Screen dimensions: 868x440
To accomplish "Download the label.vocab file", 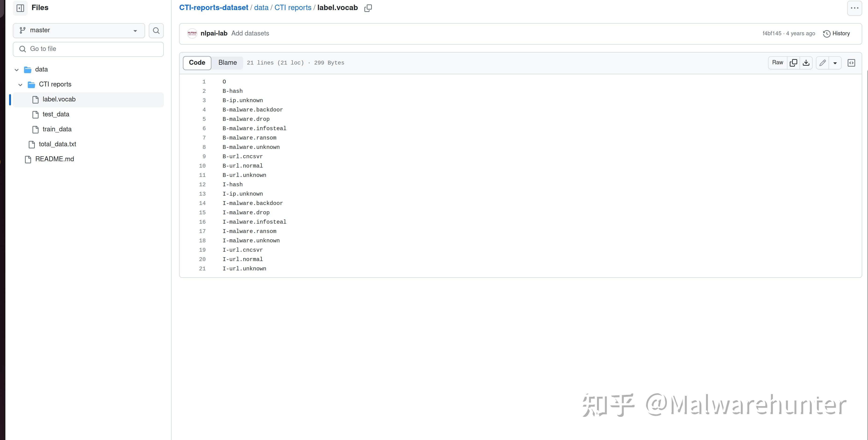I will [806, 63].
